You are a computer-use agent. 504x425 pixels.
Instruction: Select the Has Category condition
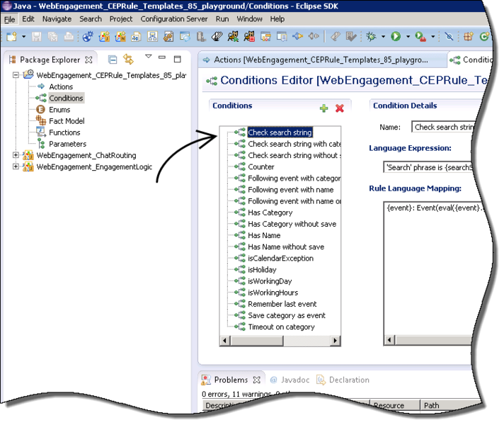tap(270, 212)
